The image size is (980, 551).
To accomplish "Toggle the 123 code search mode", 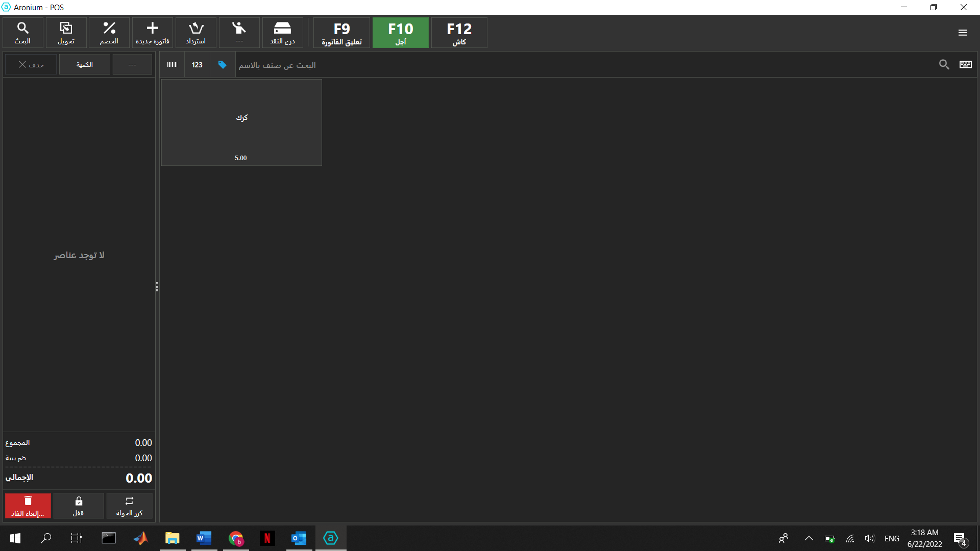I will click(197, 65).
